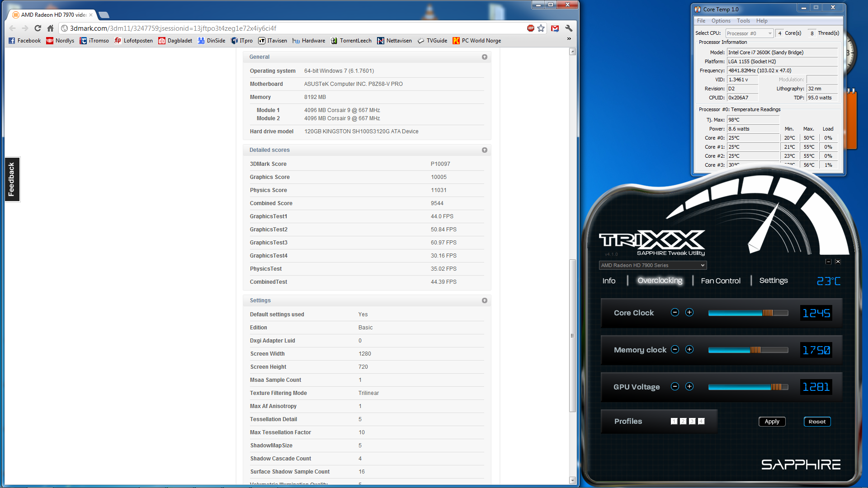Viewport: 868px width, 488px height.
Task: Collapse the Detailed scores section
Action: (485, 150)
